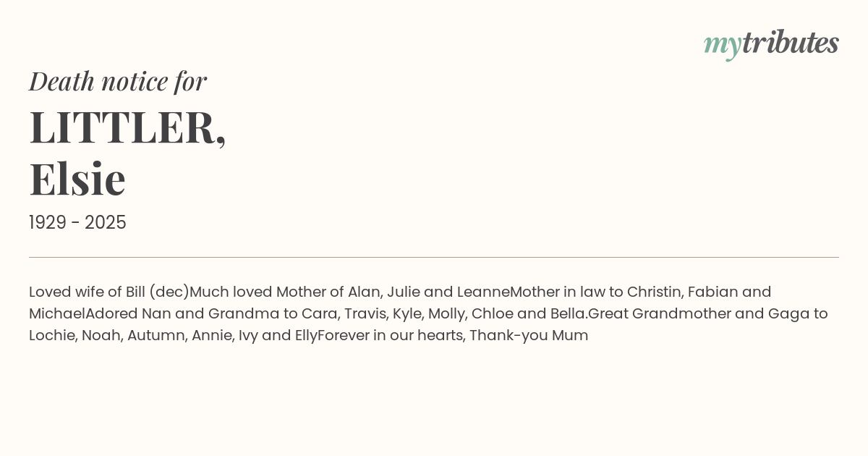Click the mytributes logo

[771, 44]
